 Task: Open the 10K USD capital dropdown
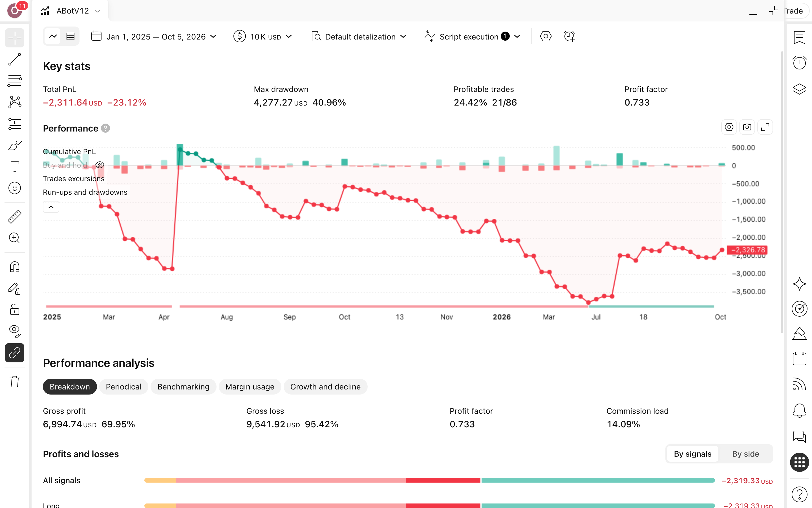point(263,36)
